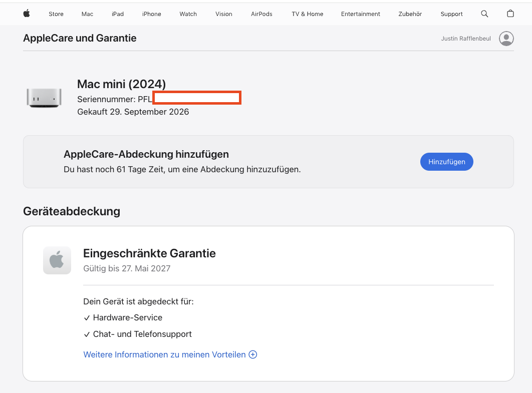Open the AirPods menu item

tap(261, 14)
